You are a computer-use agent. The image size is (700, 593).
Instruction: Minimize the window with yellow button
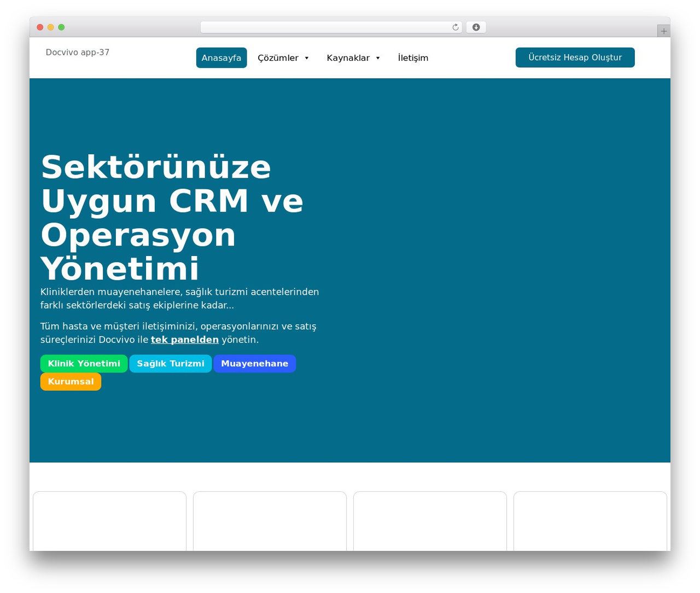click(51, 27)
